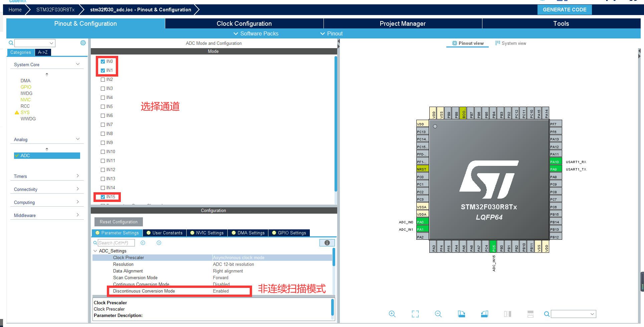
Task: Click the ADC parameter settings scrollbar
Action: point(334,257)
